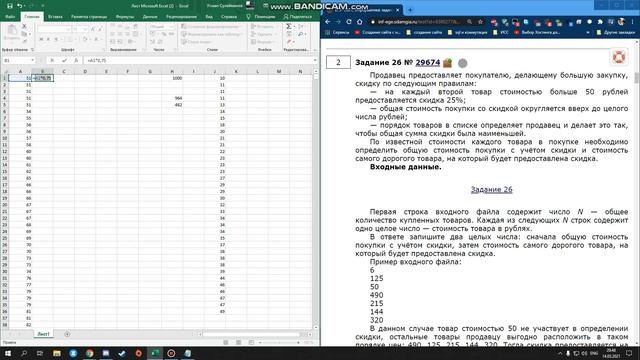Viewport: 640px width, 360px height.
Task: Open Find and Select magnifier icon in ribbon
Action: pos(301,34)
